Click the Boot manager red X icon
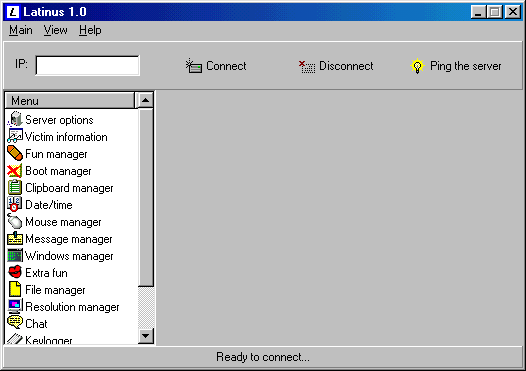This screenshot has height=371, width=526. 15,170
